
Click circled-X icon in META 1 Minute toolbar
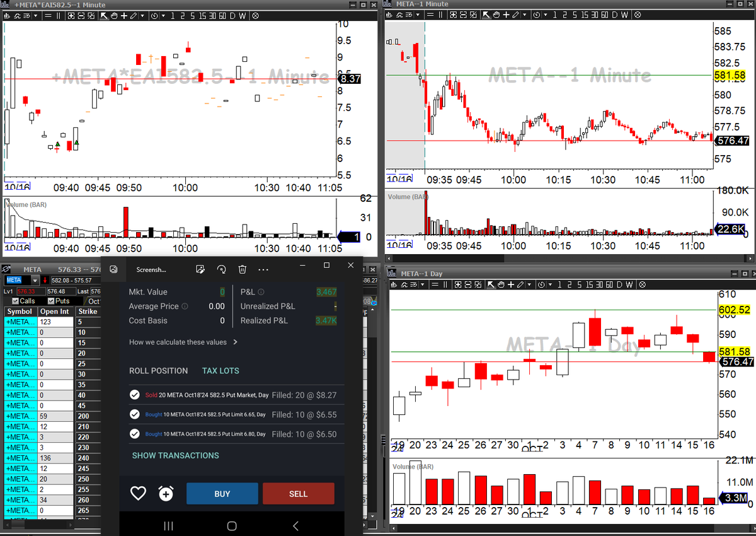coord(638,15)
